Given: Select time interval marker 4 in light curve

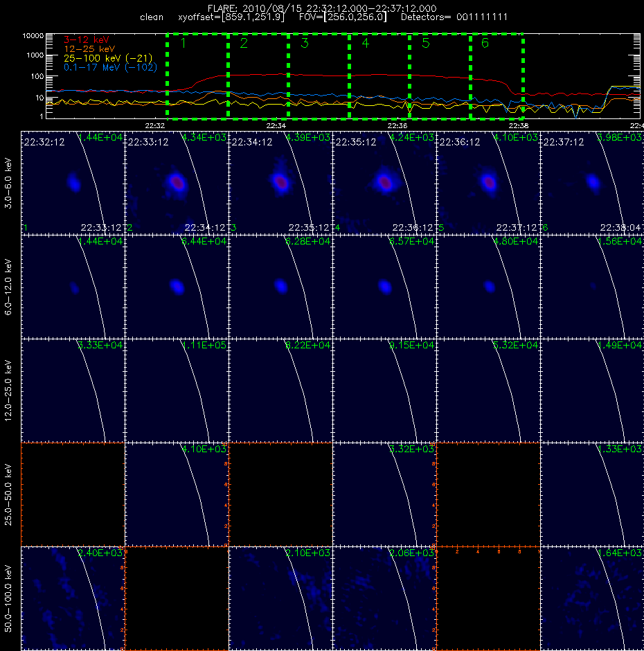Looking at the screenshot, I should click(366, 43).
